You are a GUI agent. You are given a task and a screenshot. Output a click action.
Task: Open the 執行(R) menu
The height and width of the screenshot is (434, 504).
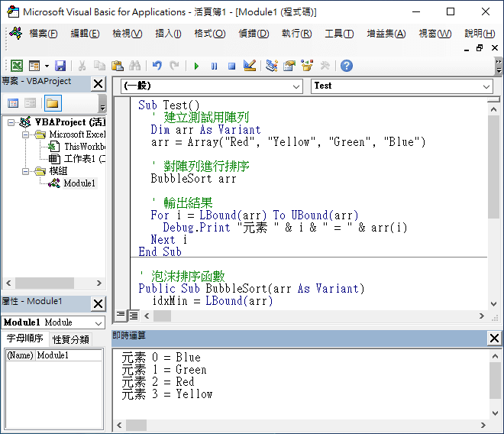tap(297, 34)
